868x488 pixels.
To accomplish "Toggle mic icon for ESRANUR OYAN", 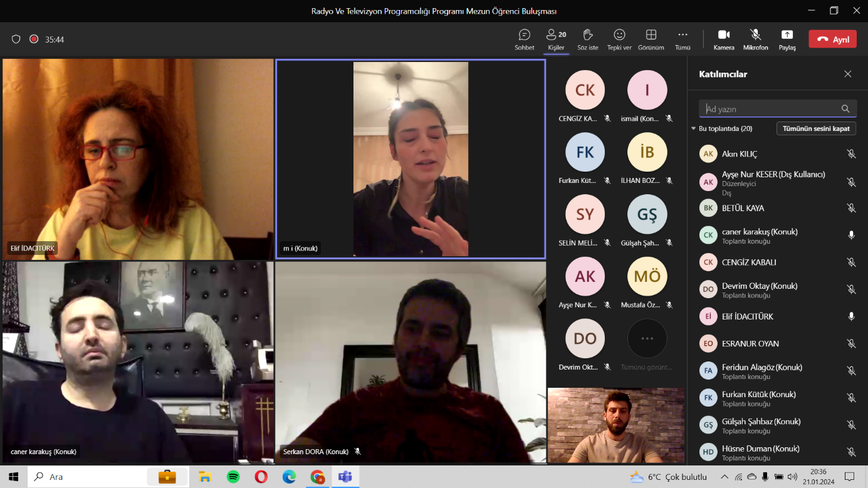I will (x=851, y=343).
